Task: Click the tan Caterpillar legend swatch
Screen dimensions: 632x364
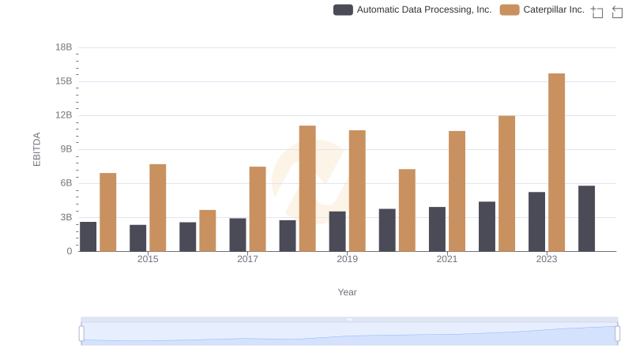Action: [x=510, y=9]
